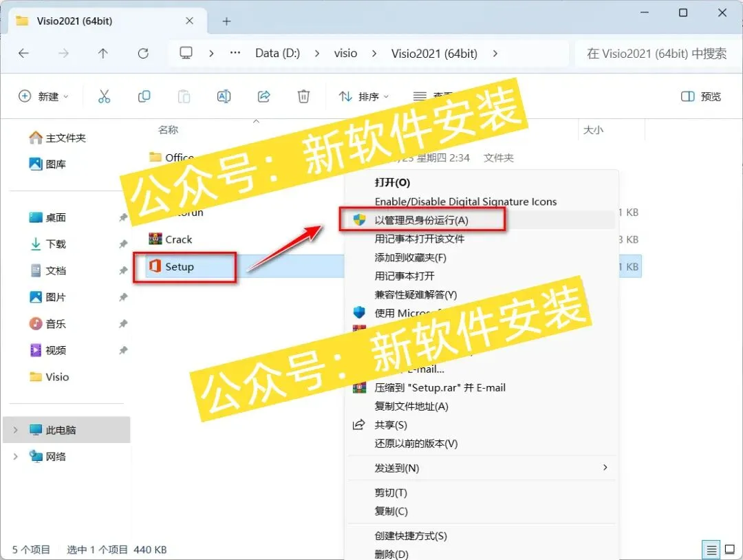
Task: Select the Setup installer file
Action: [x=171, y=267]
